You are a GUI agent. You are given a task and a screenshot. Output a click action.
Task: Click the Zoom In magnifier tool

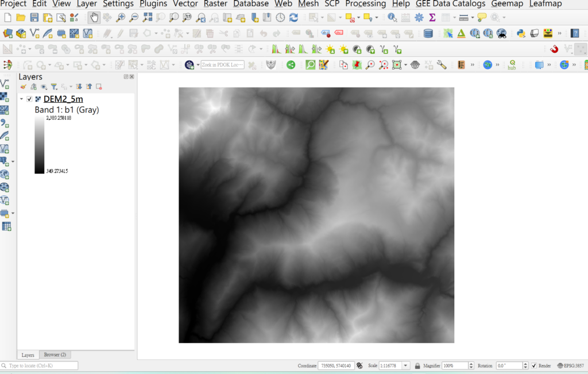click(121, 18)
